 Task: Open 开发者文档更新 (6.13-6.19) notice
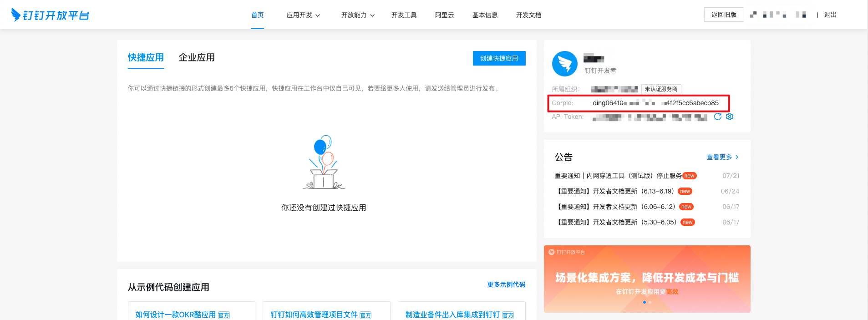pos(615,191)
